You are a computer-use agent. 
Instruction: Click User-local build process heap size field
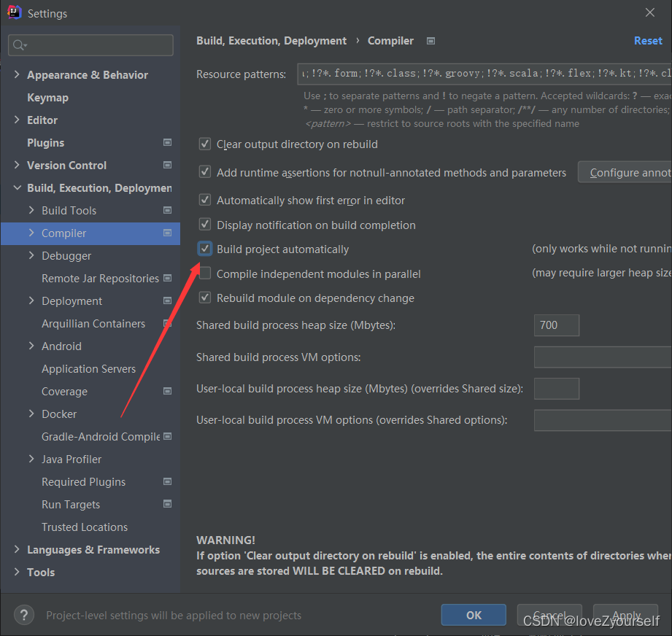(556, 389)
